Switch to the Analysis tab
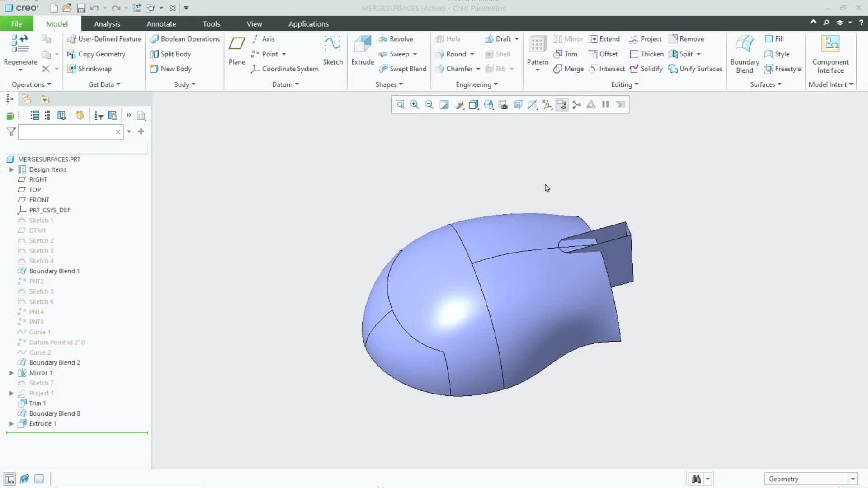This screenshot has height=488, width=868. [107, 23]
